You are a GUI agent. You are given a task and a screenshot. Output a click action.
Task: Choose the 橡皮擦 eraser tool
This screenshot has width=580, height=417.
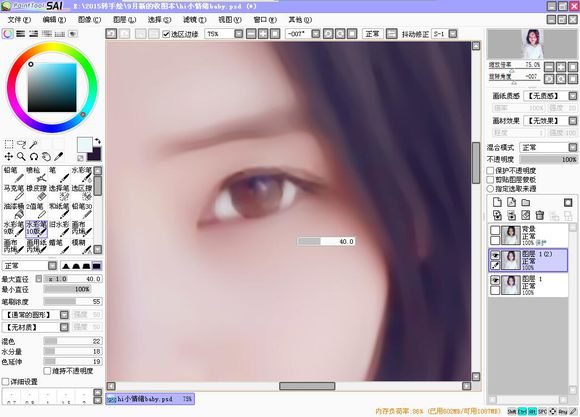tap(36, 193)
